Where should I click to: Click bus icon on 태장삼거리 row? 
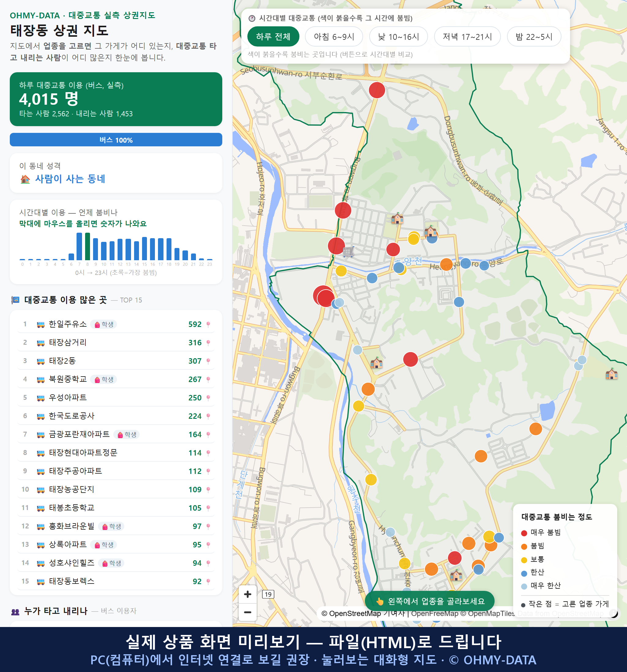click(x=40, y=343)
